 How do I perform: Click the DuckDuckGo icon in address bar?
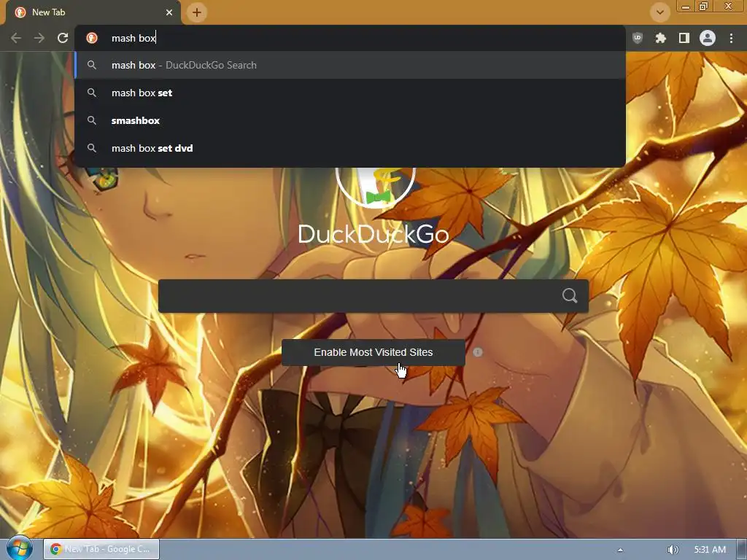click(92, 38)
